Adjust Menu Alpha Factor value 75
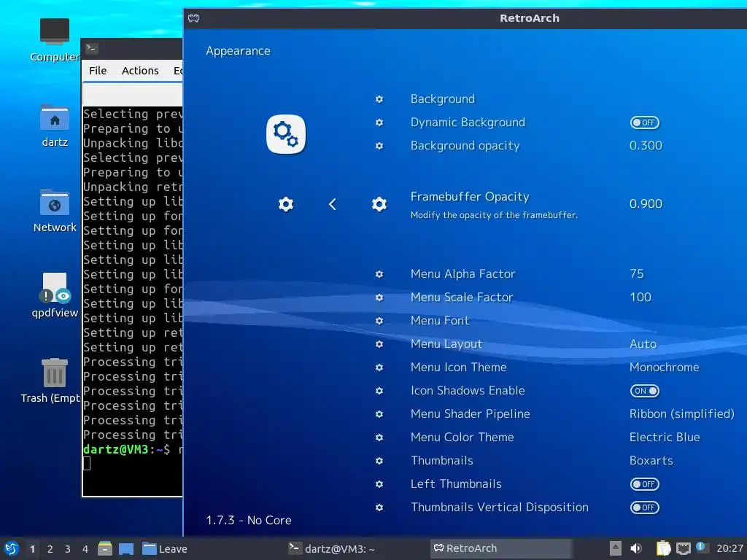The height and width of the screenshot is (560, 747). pos(636,274)
